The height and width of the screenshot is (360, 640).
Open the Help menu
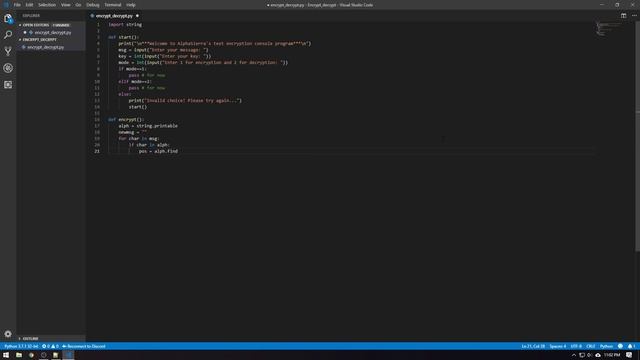point(131,5)
